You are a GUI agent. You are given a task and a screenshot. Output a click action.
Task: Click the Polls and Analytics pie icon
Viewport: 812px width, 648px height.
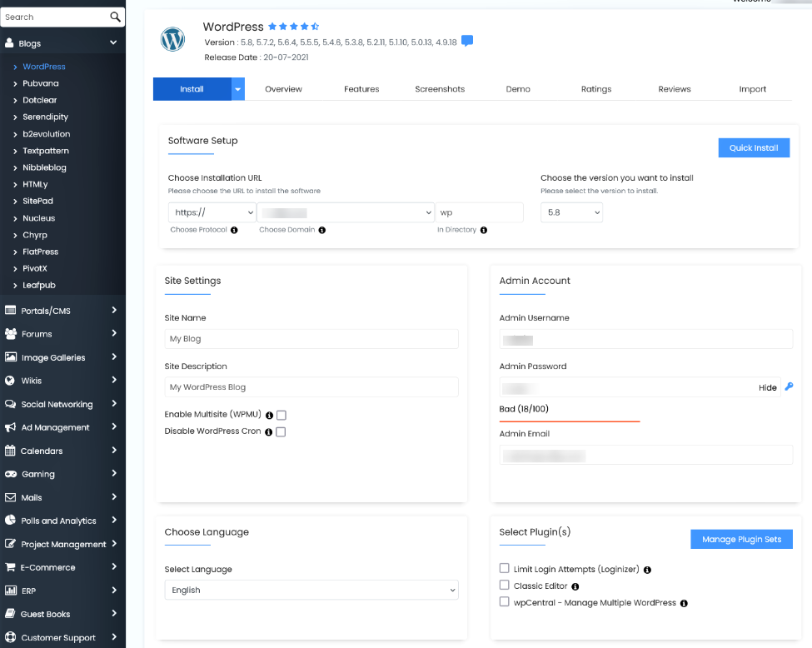[10, 520]
